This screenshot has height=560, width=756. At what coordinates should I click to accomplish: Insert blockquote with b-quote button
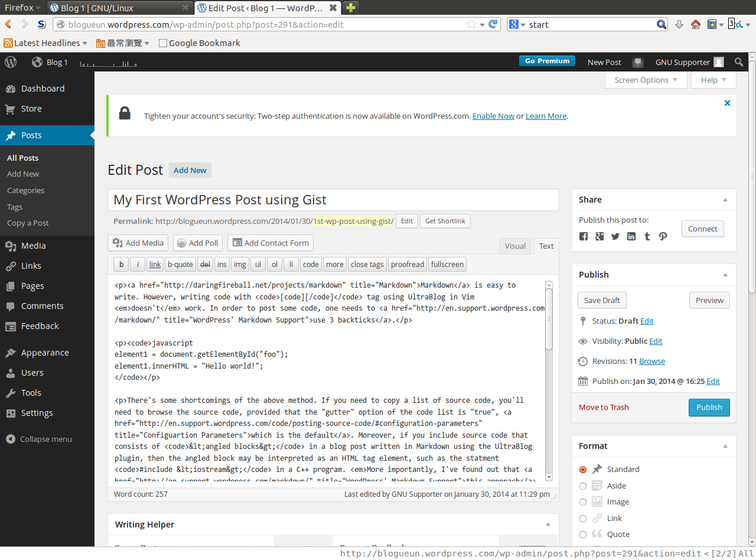click(180, 264)
